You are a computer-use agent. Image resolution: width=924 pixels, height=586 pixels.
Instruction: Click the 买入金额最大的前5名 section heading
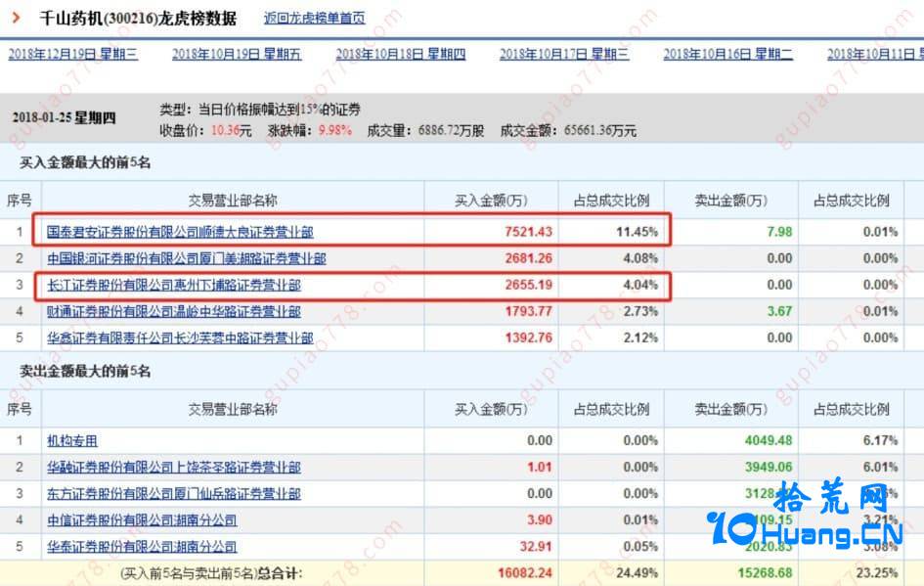pos(85,162)
